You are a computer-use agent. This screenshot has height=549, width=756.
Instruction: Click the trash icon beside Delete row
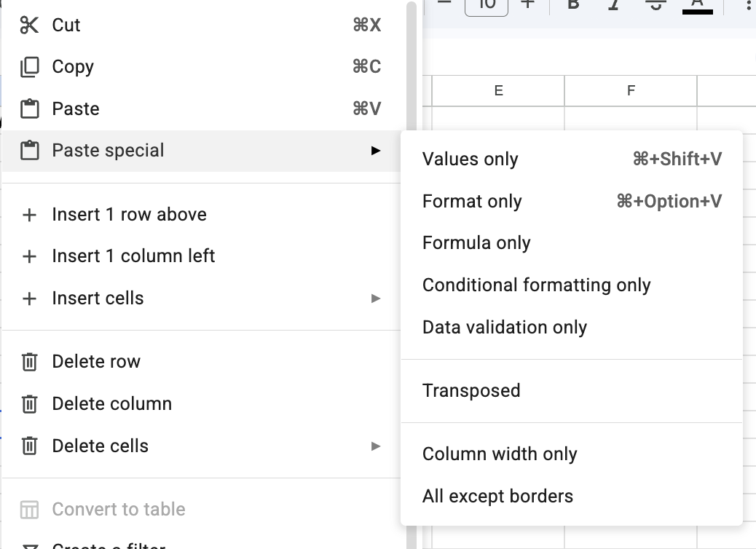pyautogui.click(x=28, y=361)
